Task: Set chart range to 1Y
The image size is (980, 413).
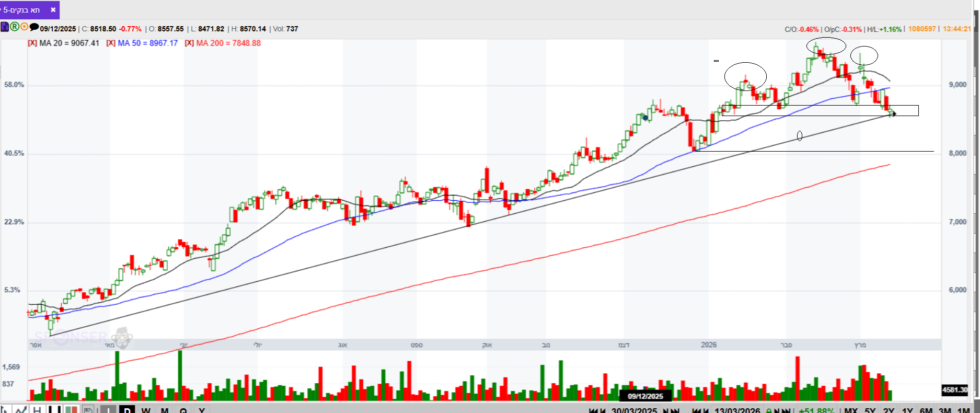Action: click(907, 410)
